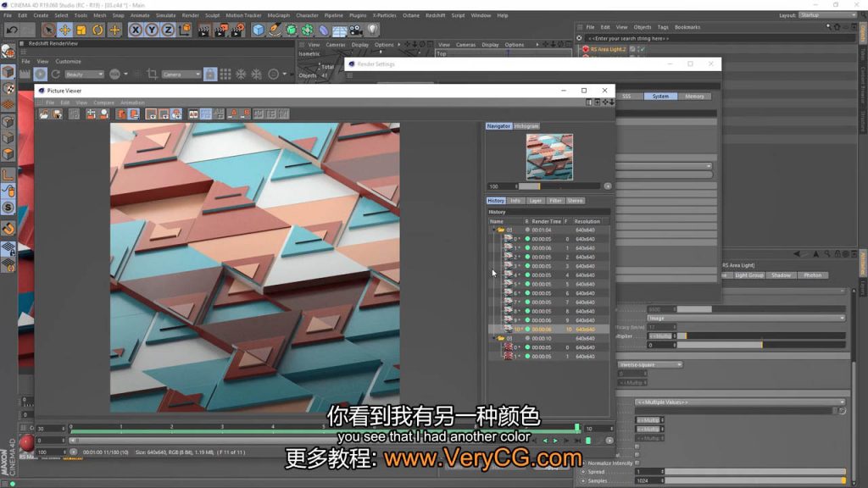Add a light object from toolbar
The width and height of the screenshot is (868, 488).
(373, 30)
